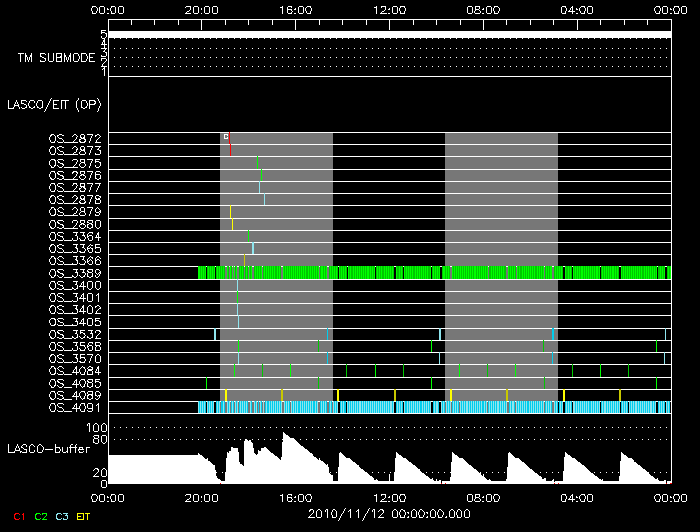Image resolution: width=700 pixels, height=532 pixels.
Task: Click the green C2 legend entry
Action: tap(41, 516)
